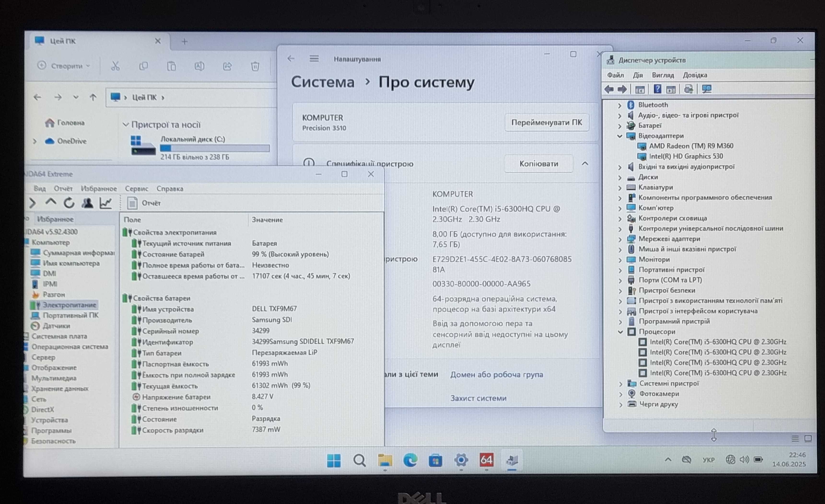Viewport: 825px width, 504px height.
Task: Click the Settings hamburger menu icon
Action: (x=314, y=59)
